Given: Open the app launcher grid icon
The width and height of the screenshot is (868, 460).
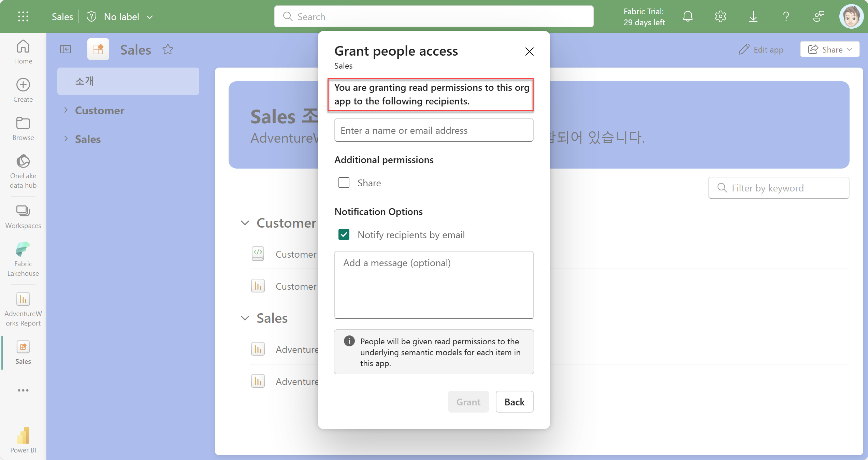Looking at the screenshot, I should [23, 16].
